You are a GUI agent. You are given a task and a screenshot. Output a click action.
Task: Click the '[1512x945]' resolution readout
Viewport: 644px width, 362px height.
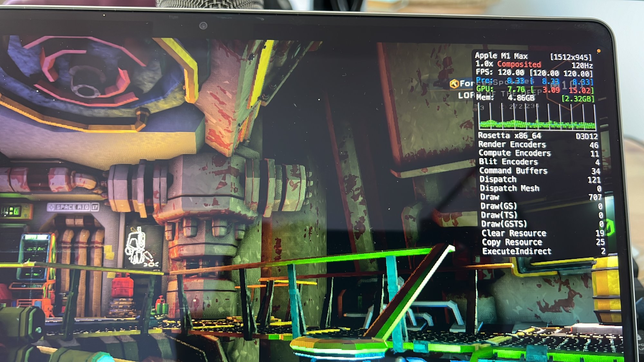click(571, 57)
